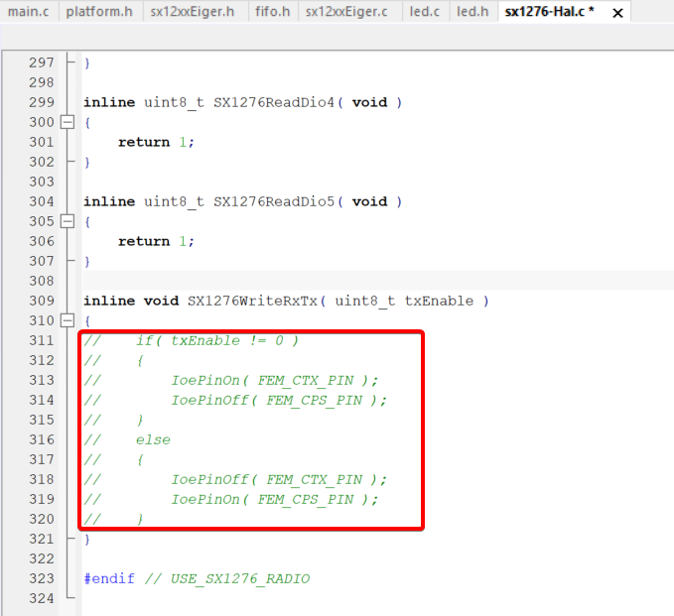Click the commented else statement on line 316

(153, 439)
